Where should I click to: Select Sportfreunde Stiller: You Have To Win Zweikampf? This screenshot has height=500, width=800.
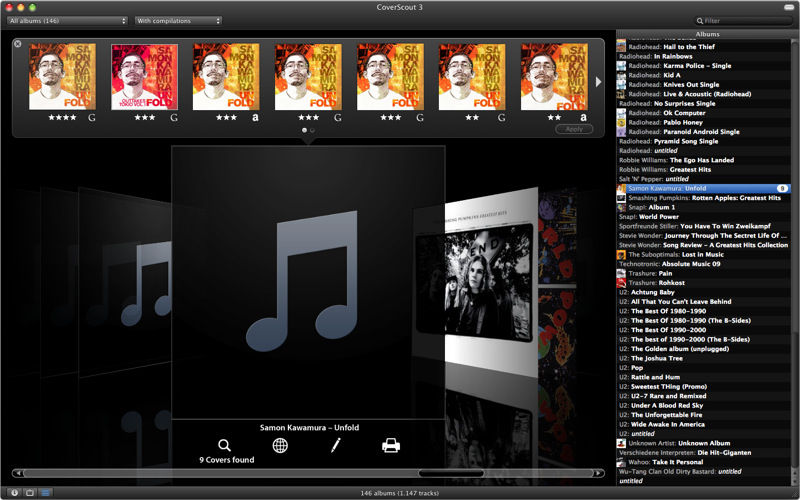click(704, 226)
